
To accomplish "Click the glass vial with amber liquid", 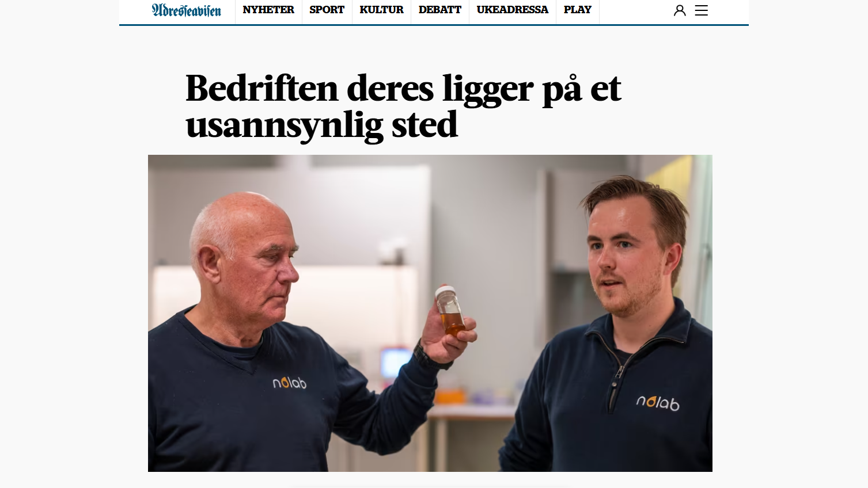I will pyautogui.click(x=450, y=310).
